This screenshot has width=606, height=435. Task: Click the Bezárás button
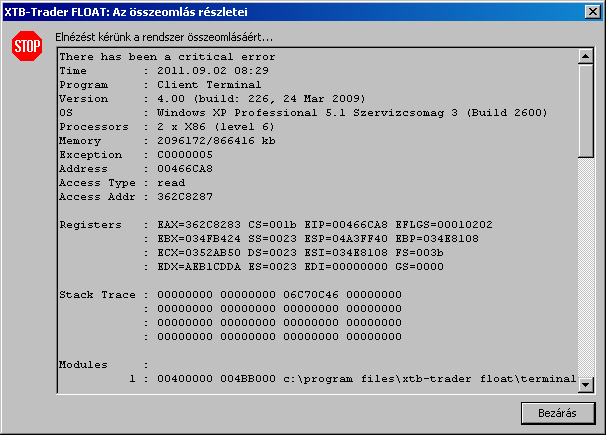(x=558, y=413)
